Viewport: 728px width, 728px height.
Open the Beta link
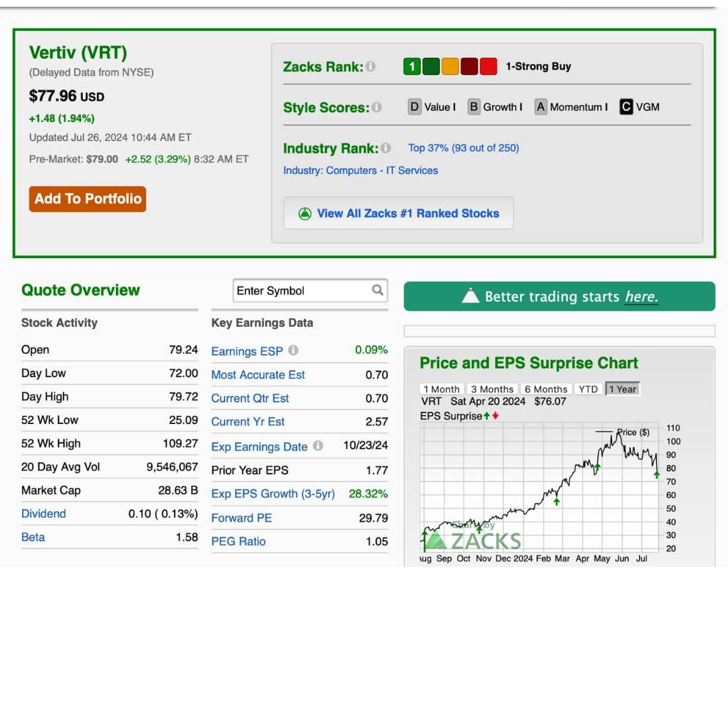tap(33, 537)
